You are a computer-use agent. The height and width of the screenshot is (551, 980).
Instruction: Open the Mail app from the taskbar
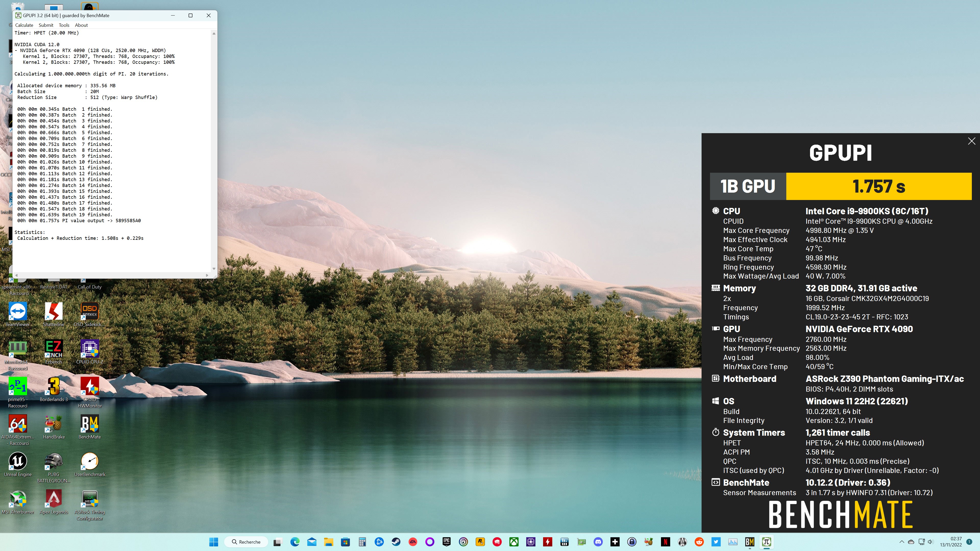click(x=312, y=542)
